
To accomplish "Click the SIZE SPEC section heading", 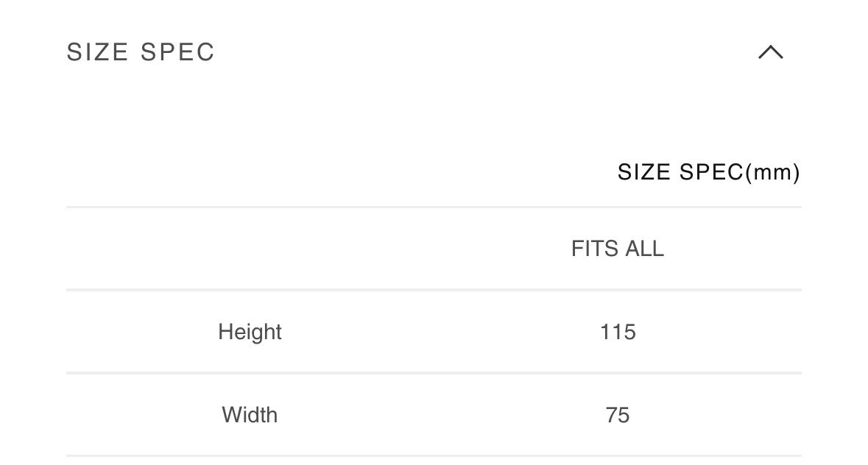I will tap(141, 52).
